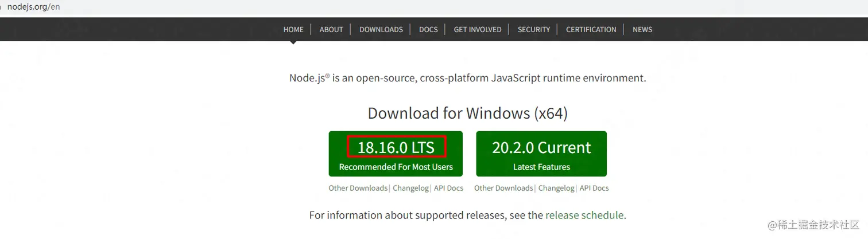Select GET INVOLVED in the nav bar
Image resolution: width=868 pixels, height=239 pixels.
(x=478, y=29)
